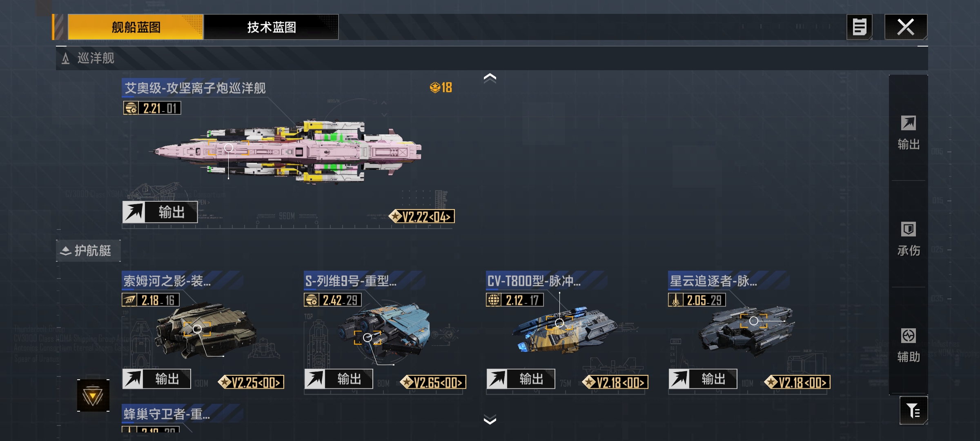Switch to the 技术蓝图 tab

(x=271, y=27)
